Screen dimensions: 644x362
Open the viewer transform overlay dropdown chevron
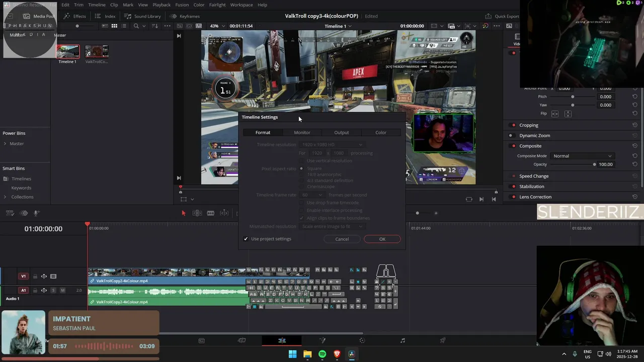coord(192,200)
